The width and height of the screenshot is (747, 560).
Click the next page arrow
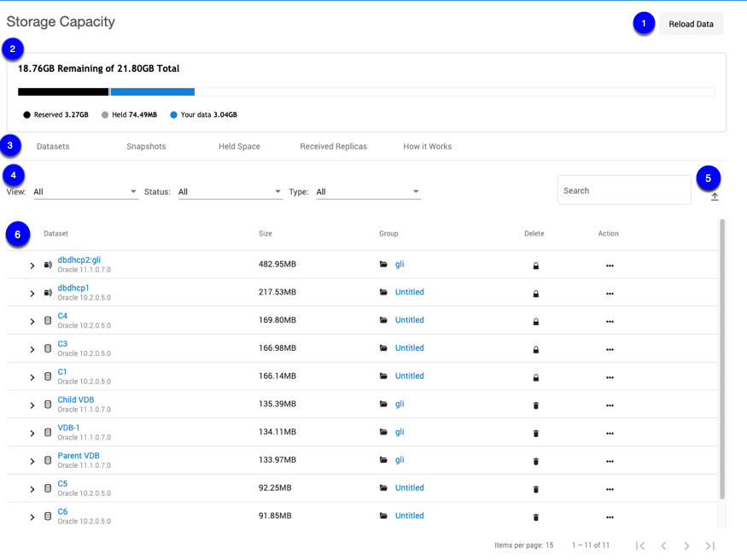coord(686,545)
